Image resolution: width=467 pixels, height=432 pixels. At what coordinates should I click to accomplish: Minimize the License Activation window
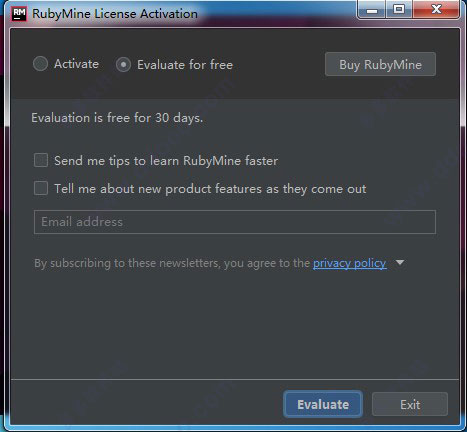click(372, 10)
